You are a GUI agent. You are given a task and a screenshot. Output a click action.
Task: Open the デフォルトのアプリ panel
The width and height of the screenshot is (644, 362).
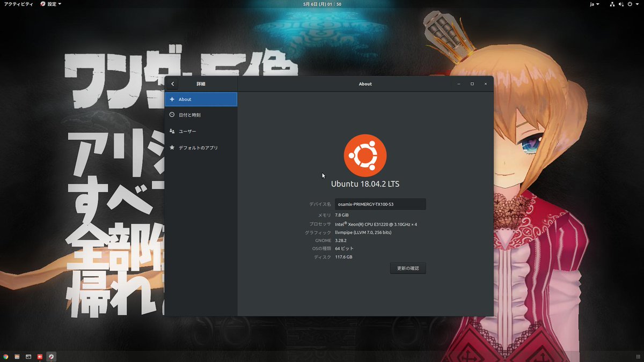(x=201, y=147)
